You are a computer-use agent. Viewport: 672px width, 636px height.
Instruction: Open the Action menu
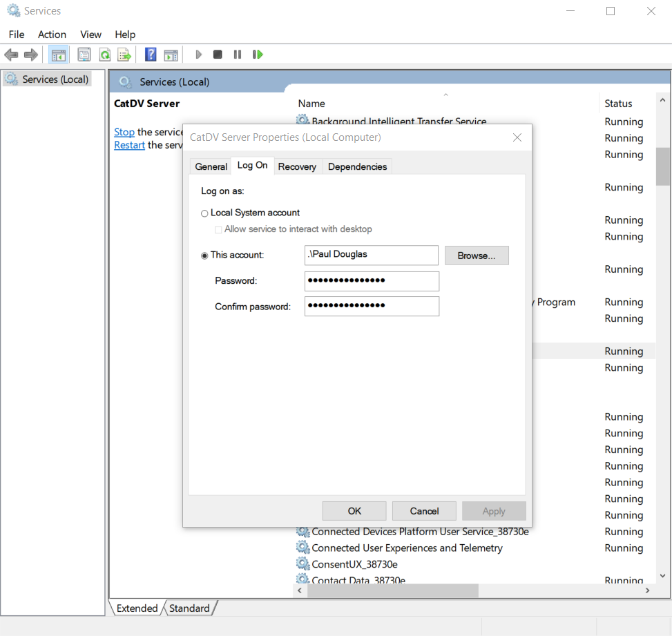click(52, 35)
